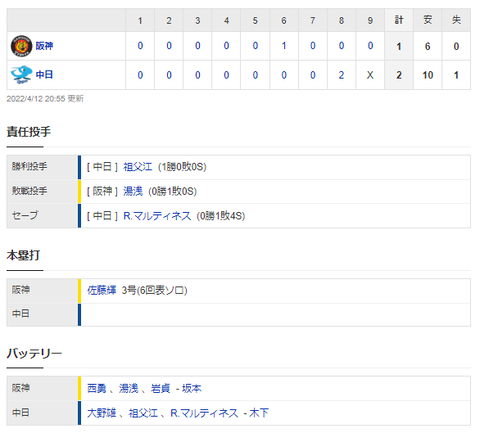Click the Hanshin Tigers team logo
The height and width of the screenshot is (433, 480).
click(x=22, y=46)
